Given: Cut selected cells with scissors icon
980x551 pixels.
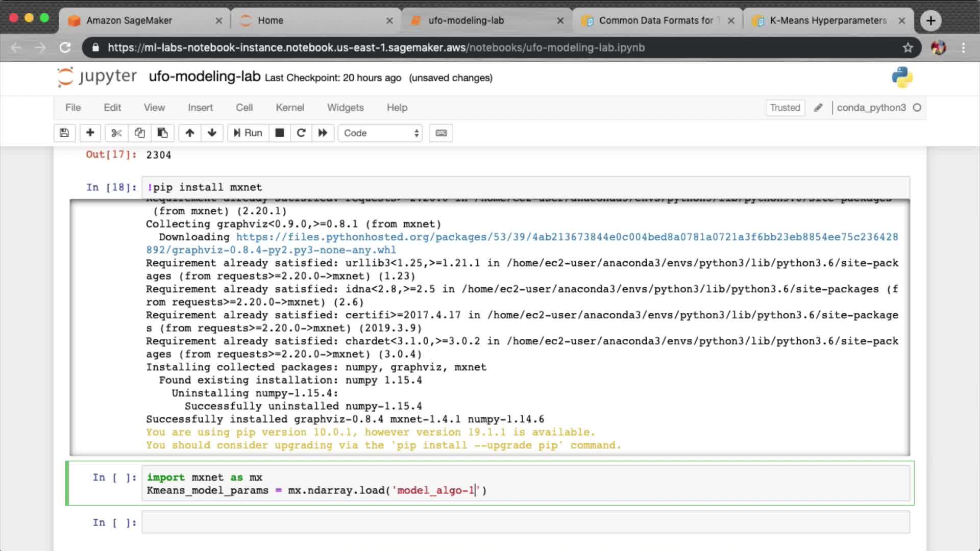Looking at the screenshot, I should tap(116, 133).
